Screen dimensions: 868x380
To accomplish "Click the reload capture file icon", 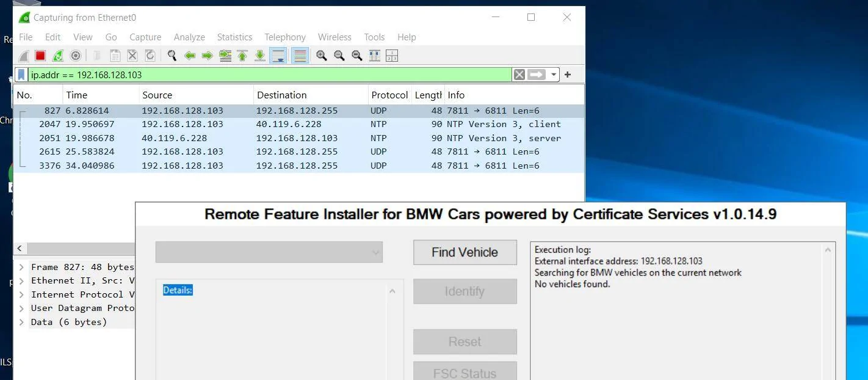I will click(150, 56).
